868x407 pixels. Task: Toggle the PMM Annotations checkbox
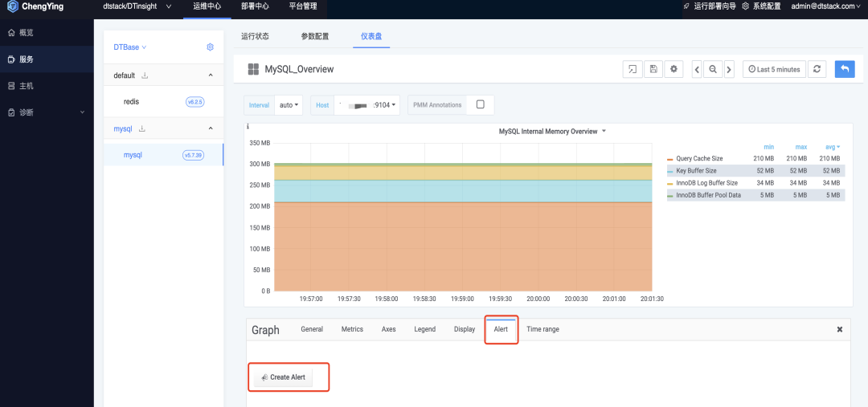pyautogui.click(x=481, y=104)
